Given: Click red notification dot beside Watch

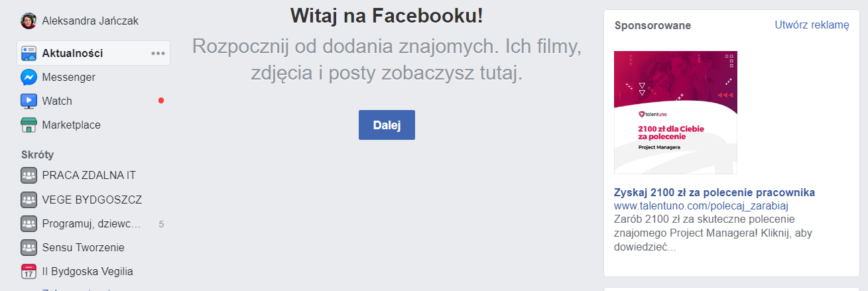Looking at the screenshot, I should point(160,101).
